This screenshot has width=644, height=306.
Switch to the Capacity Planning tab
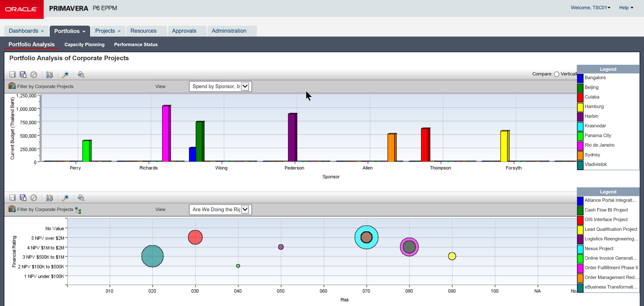point(84,44)
